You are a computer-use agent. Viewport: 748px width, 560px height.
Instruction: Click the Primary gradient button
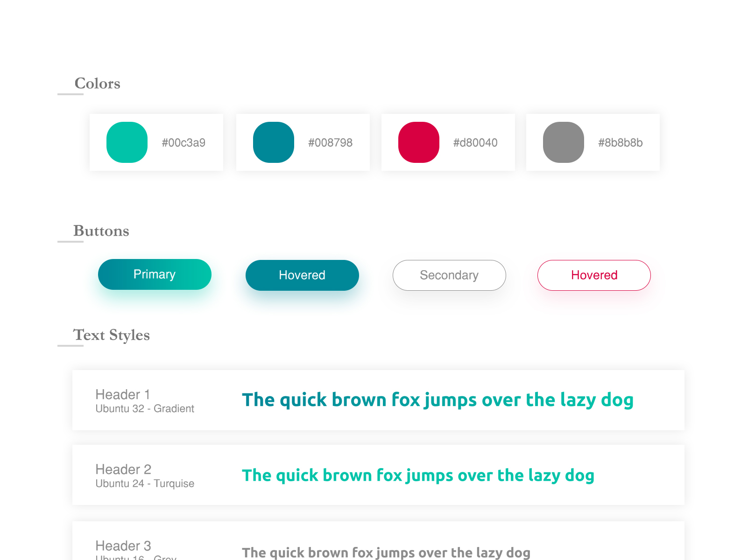(x=155, y=274)
